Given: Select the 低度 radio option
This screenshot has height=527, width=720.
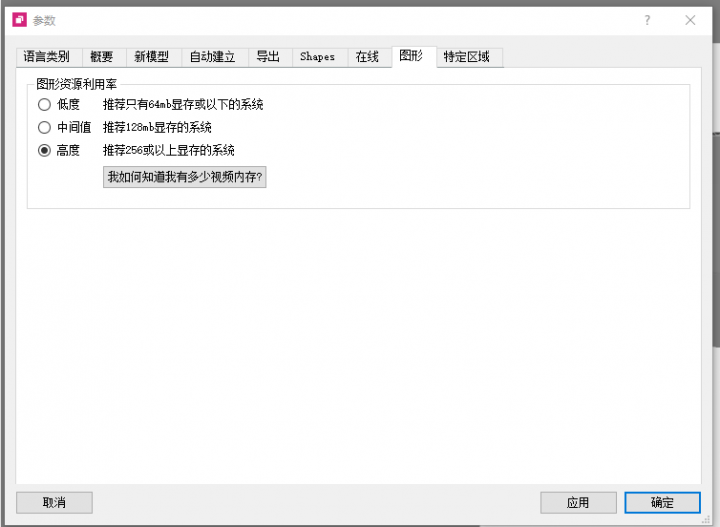Looking at the screenshot, I should [x=44, y=104].
